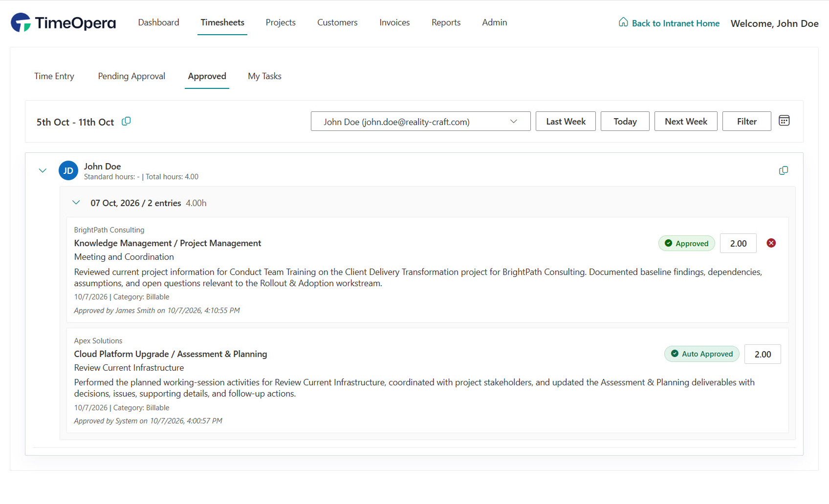Click 'Review Current Infrastructure' task name
Viewport: 829px width, 504px height.
point(129,368)
